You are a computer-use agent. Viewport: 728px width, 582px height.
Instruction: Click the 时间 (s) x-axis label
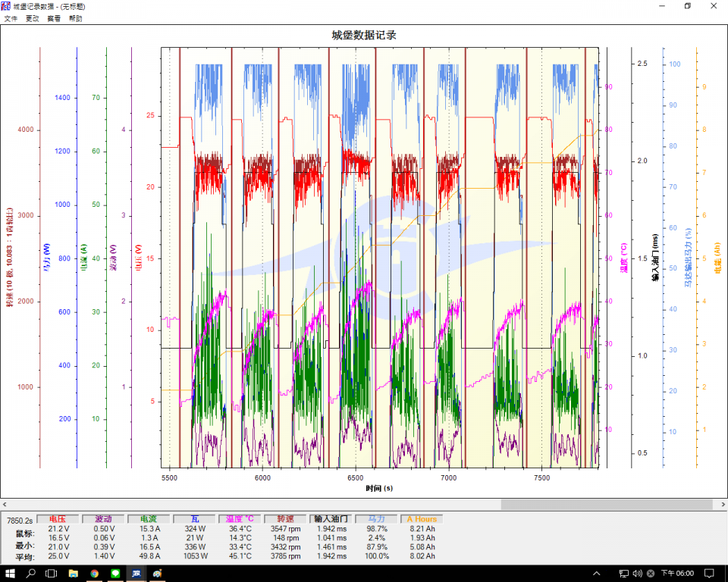379,488
